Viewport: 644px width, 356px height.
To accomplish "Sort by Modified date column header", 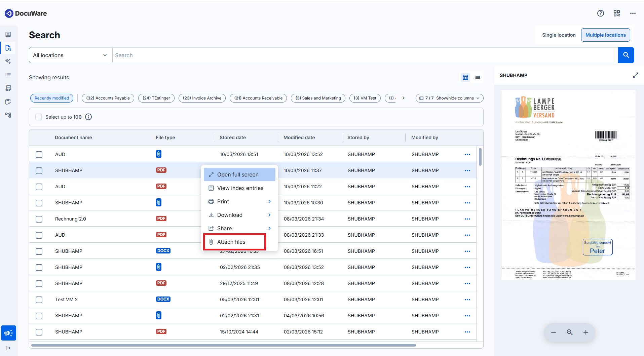I will coord(299,137).
